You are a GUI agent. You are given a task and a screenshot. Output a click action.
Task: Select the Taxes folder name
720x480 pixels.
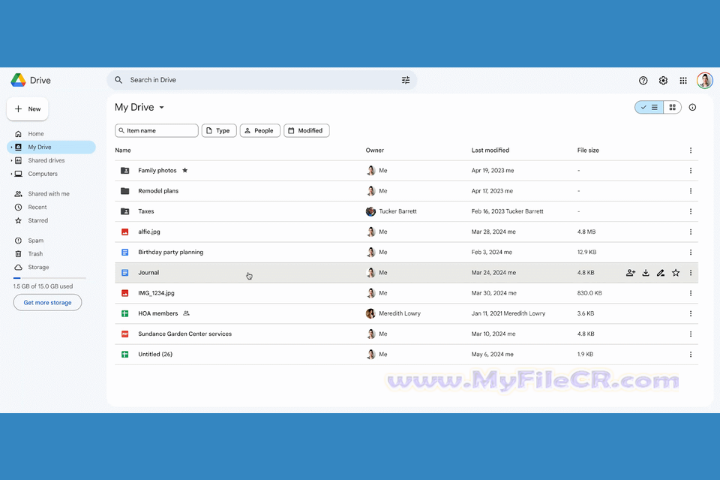(146, 211)
